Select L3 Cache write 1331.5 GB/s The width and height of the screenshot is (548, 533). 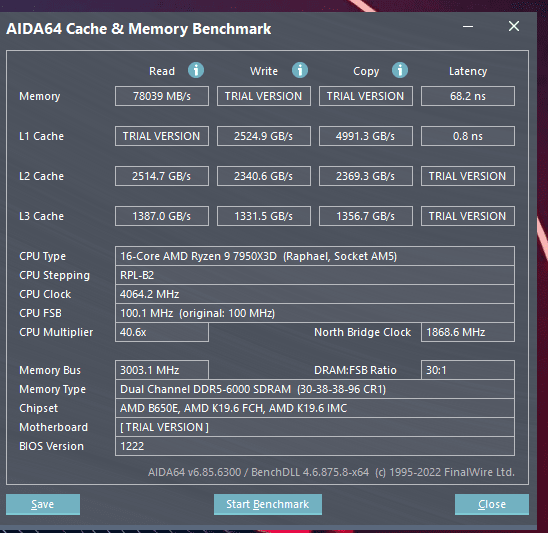pos(264,216)
